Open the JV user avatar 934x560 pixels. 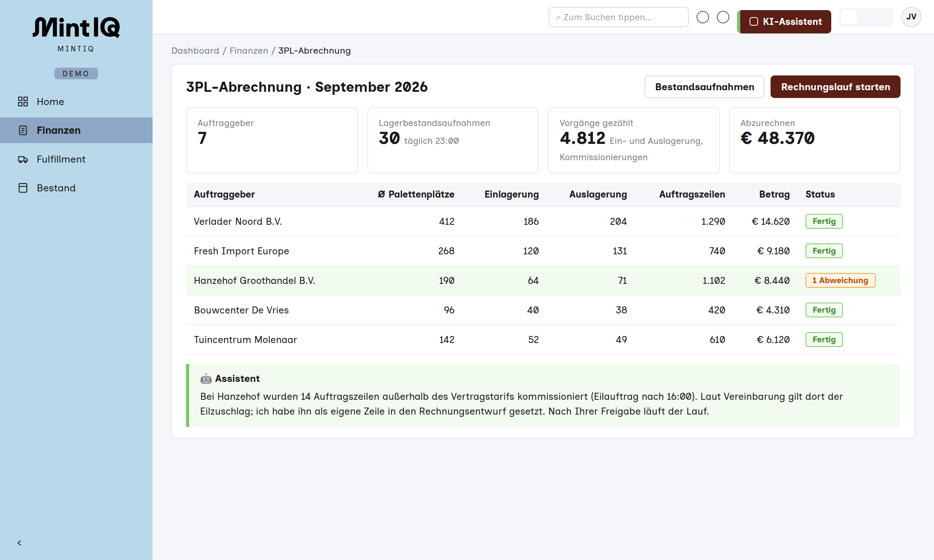click(x=911, y=17)
